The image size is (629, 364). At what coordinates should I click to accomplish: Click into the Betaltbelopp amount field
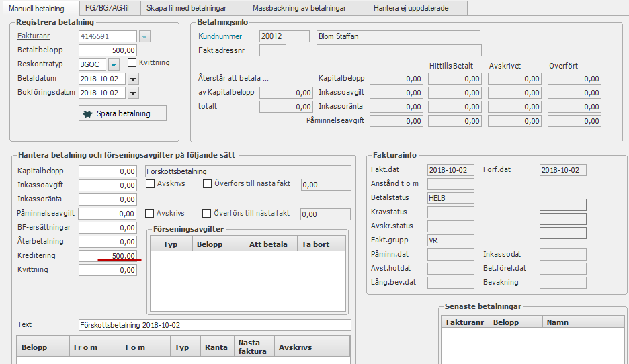[108, 50]
